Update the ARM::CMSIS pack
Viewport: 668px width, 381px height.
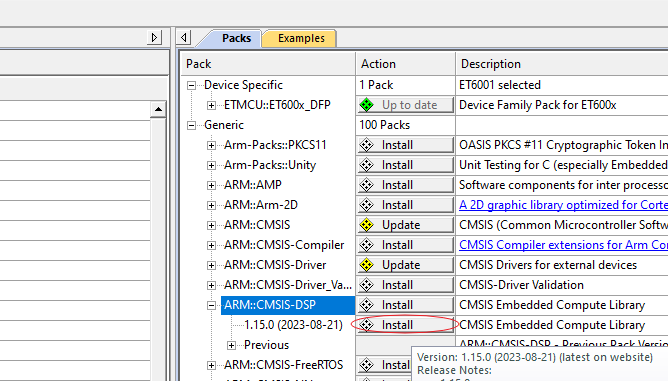(x=406, y=225)
